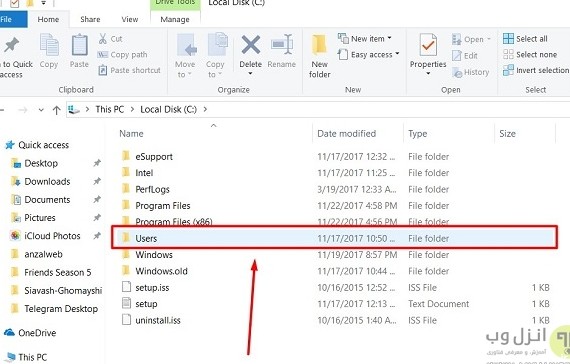Image resolution: width=570 pixels, height=364 pixels.
Task: Click Copy path in the ribbon
Action: click(x=122, y=55)
